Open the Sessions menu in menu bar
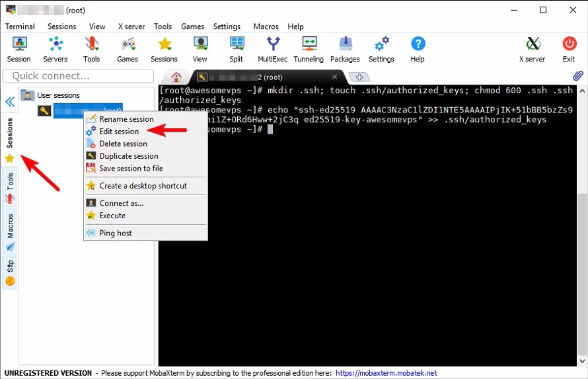 (x=62, y=26)
